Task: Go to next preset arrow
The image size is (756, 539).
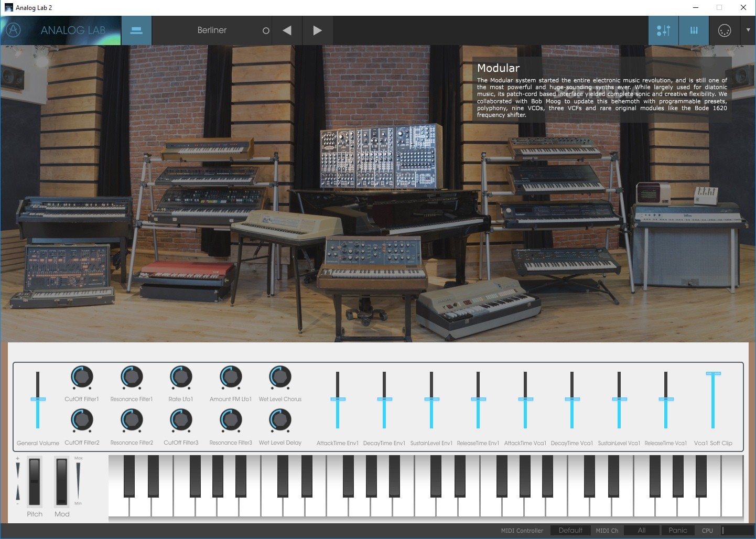Action: pos(317,30)
